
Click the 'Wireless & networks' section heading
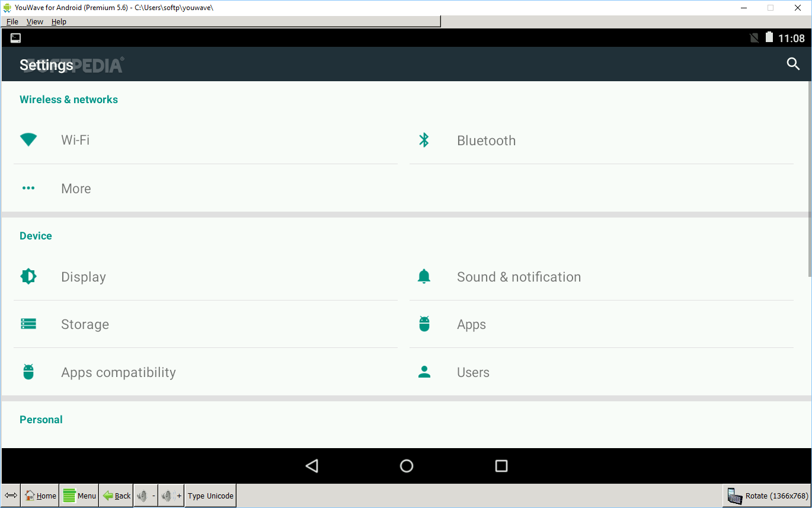[69, 100]
